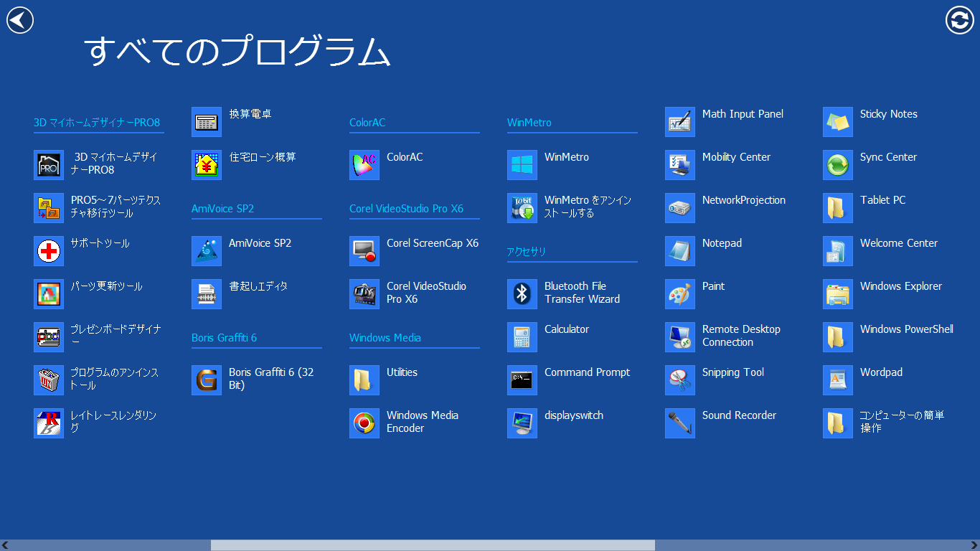
Task: Launch Windows Explorer icon
Action: (x=838, y=294)
